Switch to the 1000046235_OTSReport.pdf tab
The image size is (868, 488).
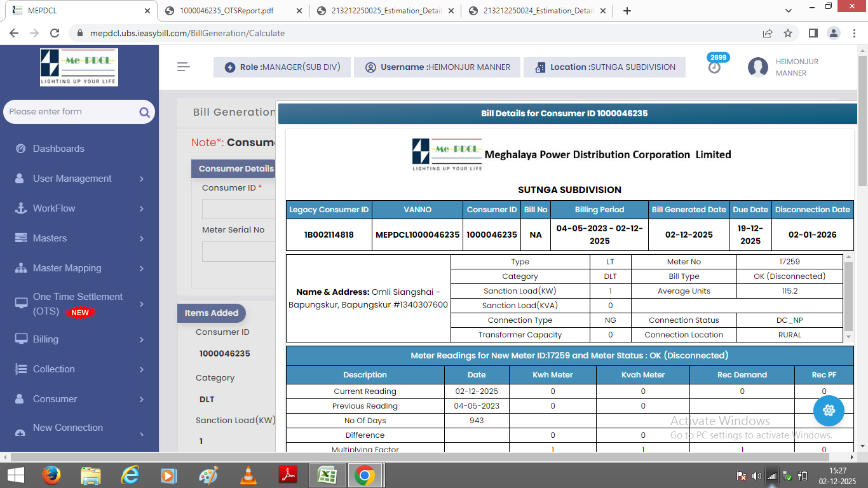(227, 11)
